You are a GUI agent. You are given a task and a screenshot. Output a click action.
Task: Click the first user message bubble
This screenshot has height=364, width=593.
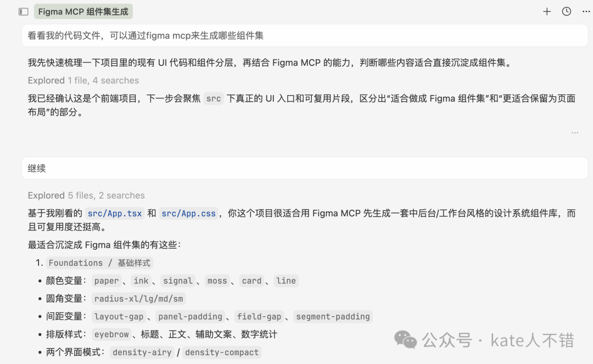(305, 36)
